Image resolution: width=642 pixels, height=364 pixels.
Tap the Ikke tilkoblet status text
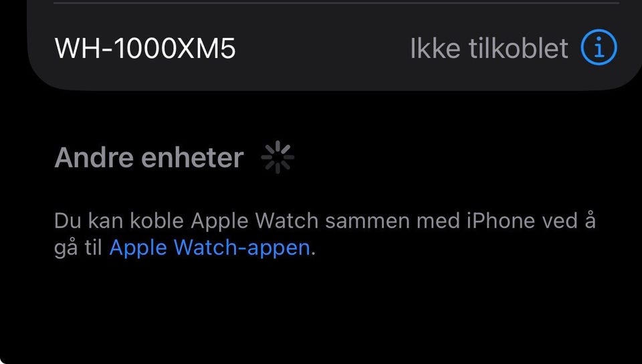[490, 48]
